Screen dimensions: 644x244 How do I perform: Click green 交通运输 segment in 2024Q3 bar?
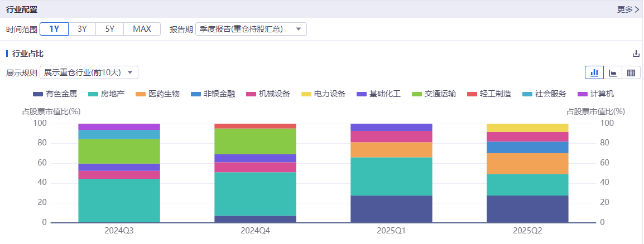pos(119,152)
